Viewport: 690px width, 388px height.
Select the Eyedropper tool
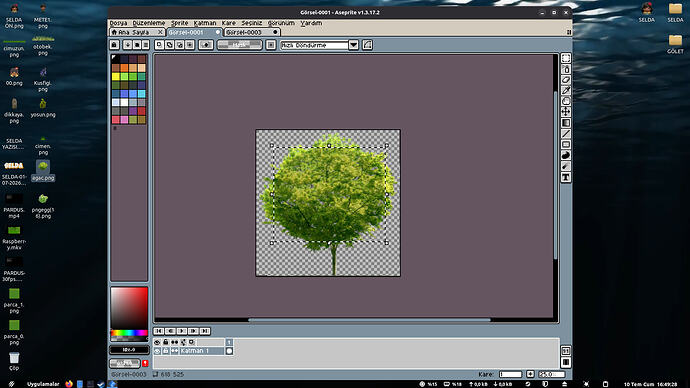566,91
